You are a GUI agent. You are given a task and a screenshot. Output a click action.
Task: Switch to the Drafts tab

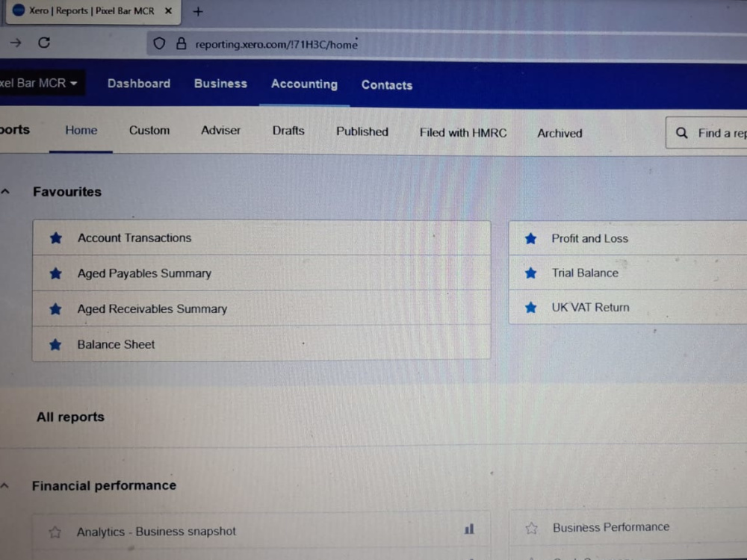click(x=288, y=131)
